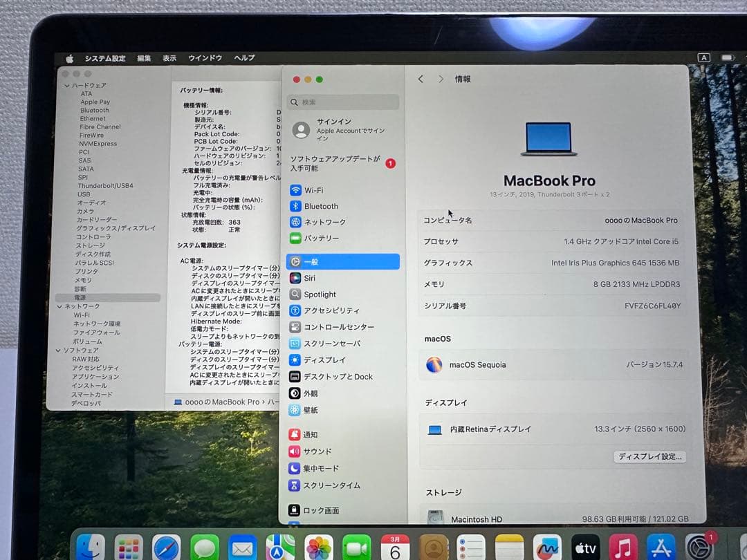747x560 pixels.
Task: Open システム設定 menu in menu bar
Action: [105, 58]
